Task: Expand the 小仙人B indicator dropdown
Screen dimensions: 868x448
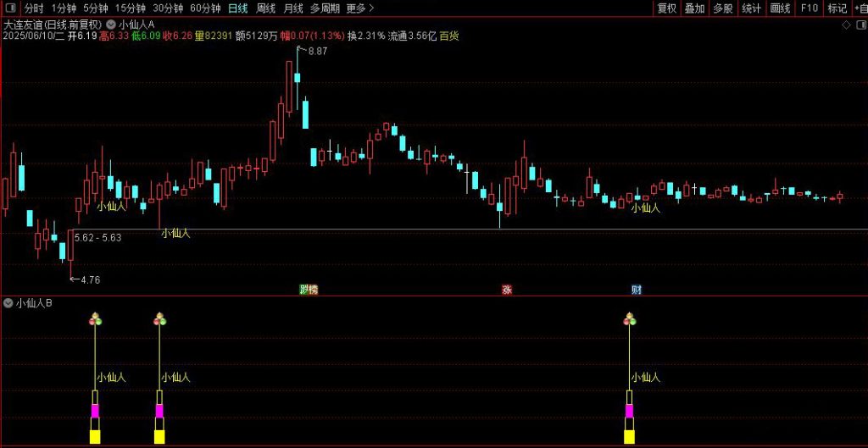Action: 8,303
